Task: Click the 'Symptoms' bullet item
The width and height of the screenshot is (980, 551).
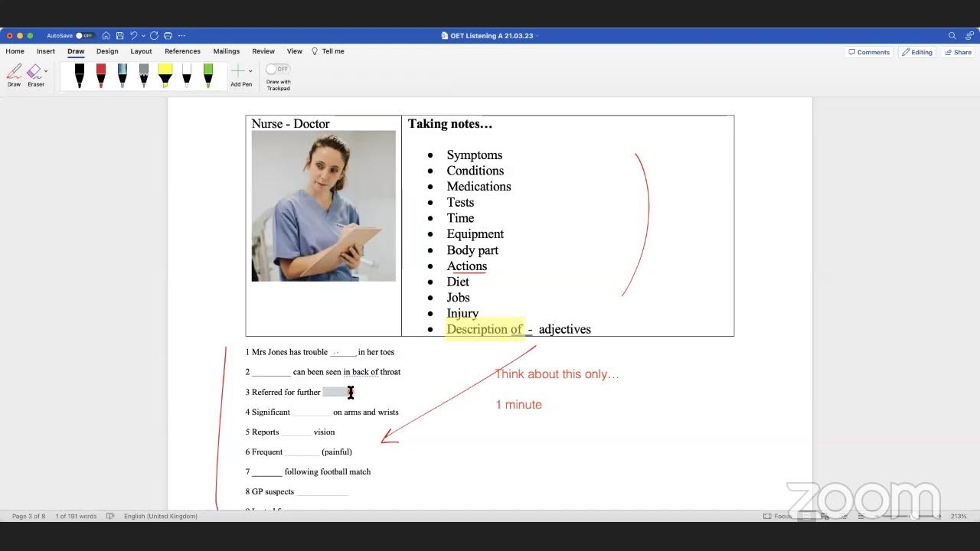Action: (475, 155)
